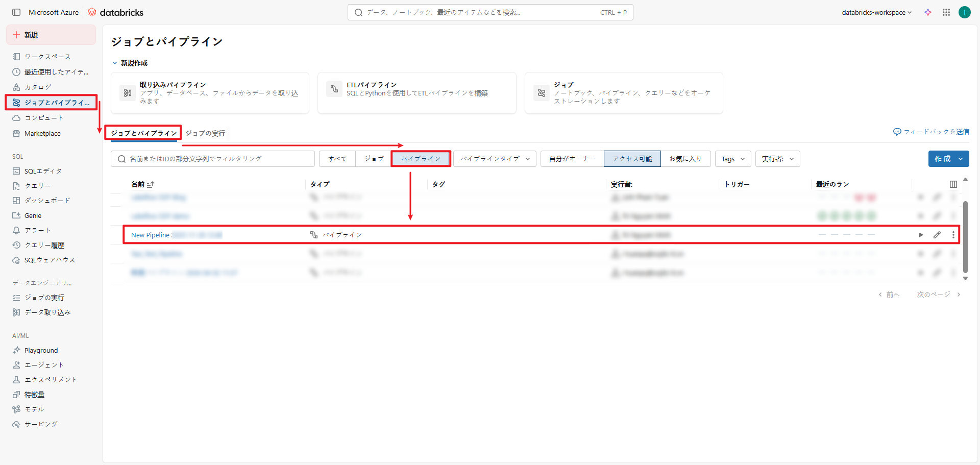Open the kebab menu on New Pipeline row
Viewport: 980px width, 465px height.
[x=953, y=235]
